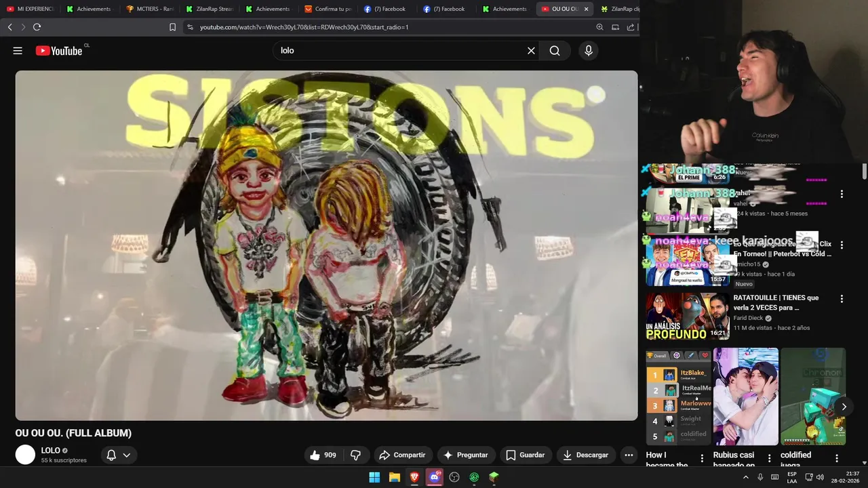This screenshot has width=868, height=488.
Task: Open the Rubius kissing short thumbnail
Action: coord(745,396)
